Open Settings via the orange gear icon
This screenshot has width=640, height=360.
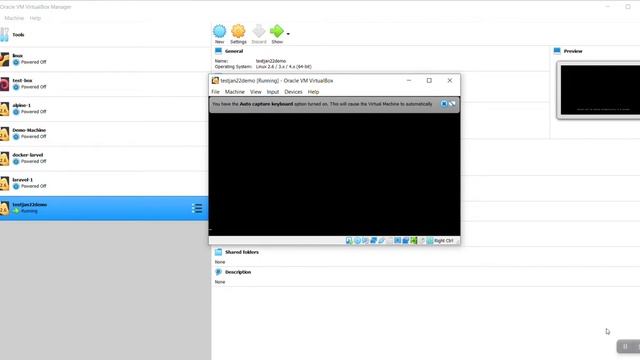pos(238,31)
